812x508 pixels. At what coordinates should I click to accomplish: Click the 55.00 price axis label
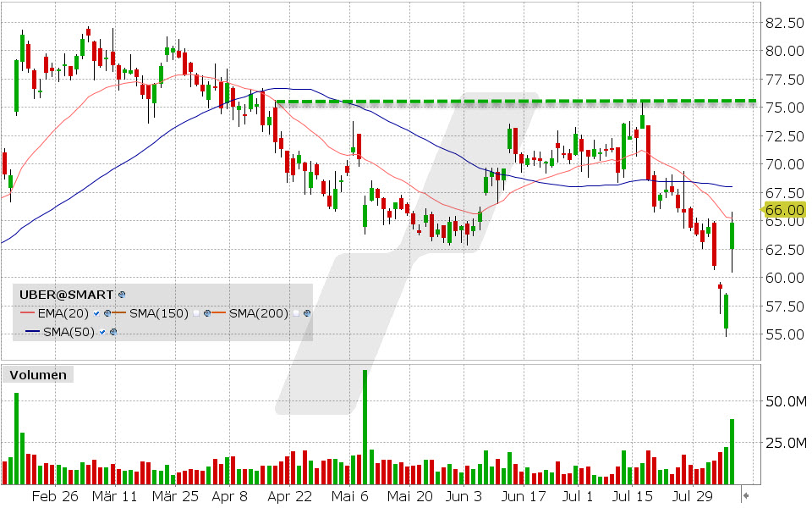click(785, 334)
